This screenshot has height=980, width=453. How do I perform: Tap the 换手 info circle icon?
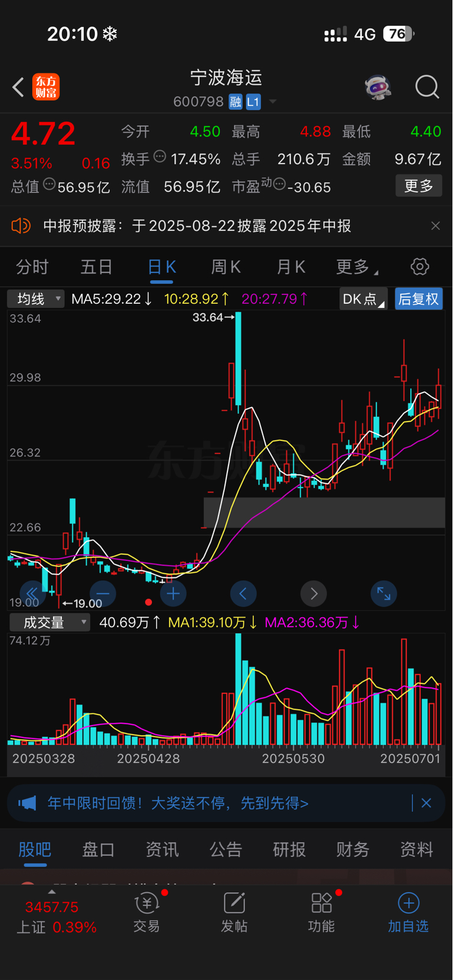pyautogui.click(x=160, y=157)
